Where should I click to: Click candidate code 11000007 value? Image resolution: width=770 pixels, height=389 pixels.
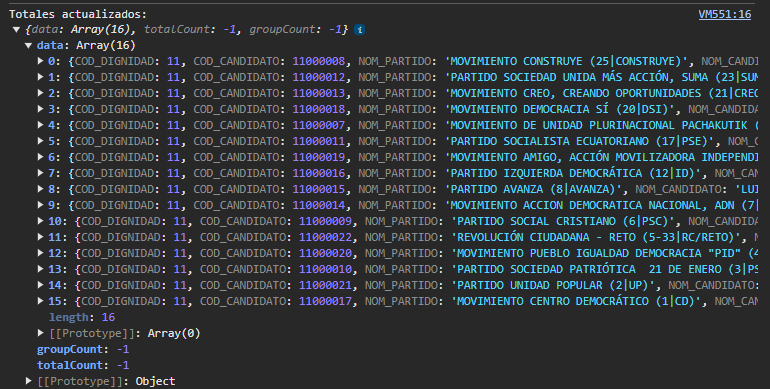coord(319,125)
